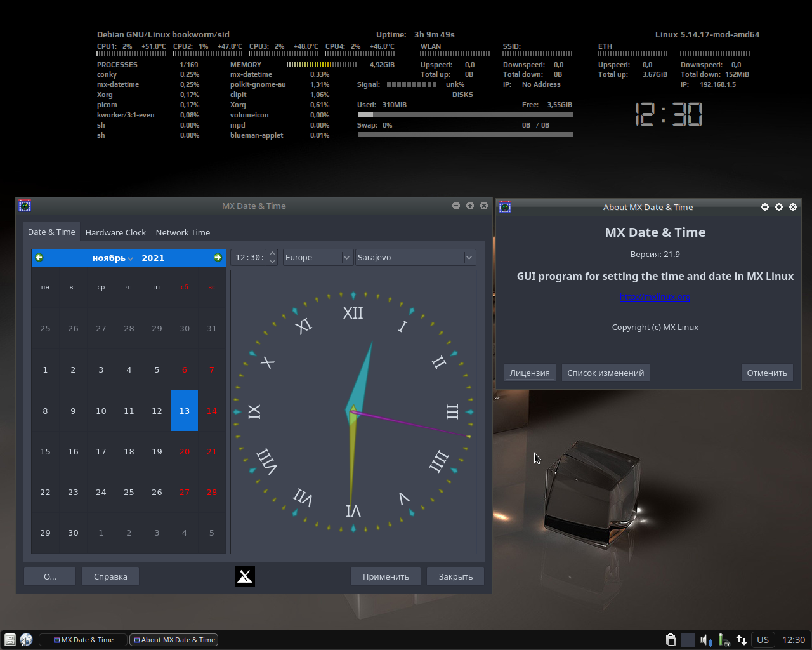This screenshot has width=812, height=650.
Task: Open the clipboard manager tray icon
Action: coord(671,640)
